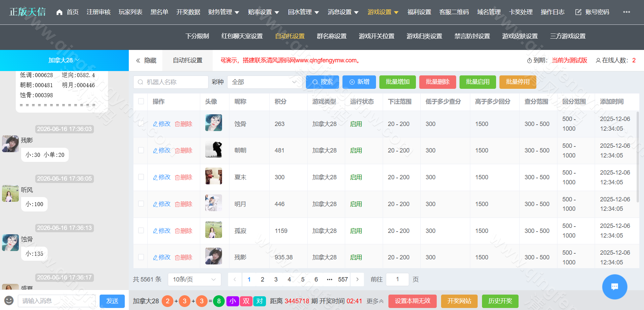
Task: Click 修改 for the 明月 robot row
Action: tap(162, 204)
